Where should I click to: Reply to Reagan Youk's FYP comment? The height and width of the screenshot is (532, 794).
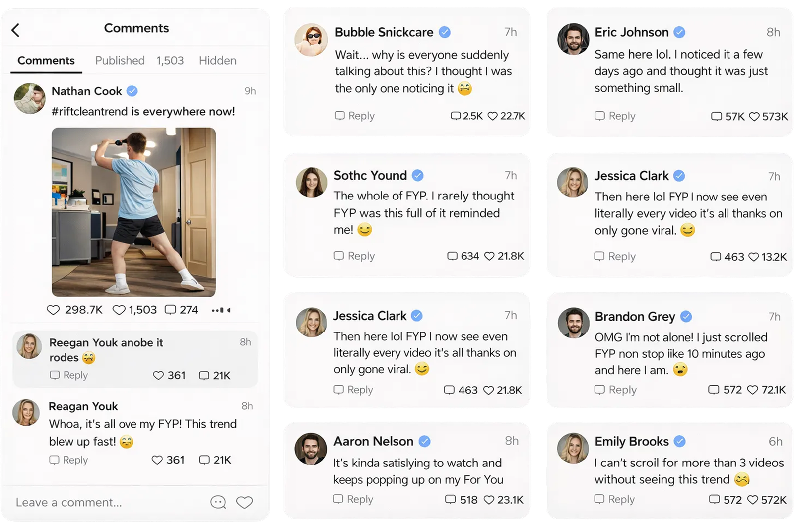[68, 460]
